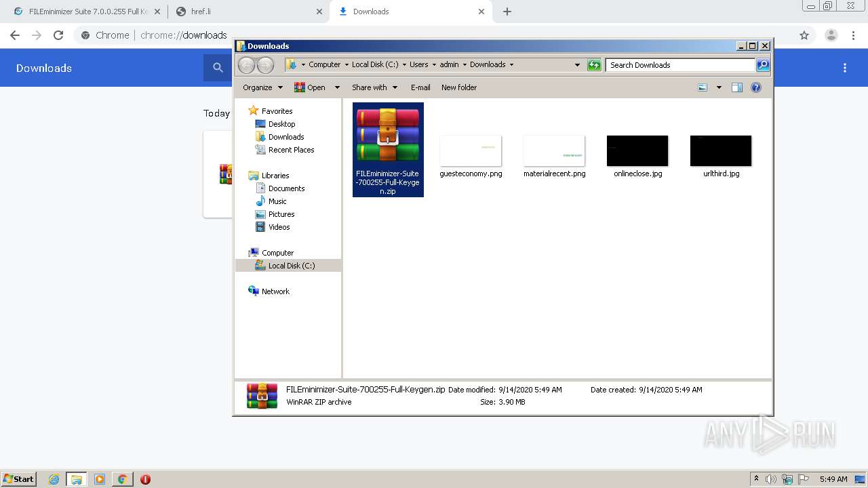
Task: Select Libraries in navigation pane
Action: pos(275,176)
